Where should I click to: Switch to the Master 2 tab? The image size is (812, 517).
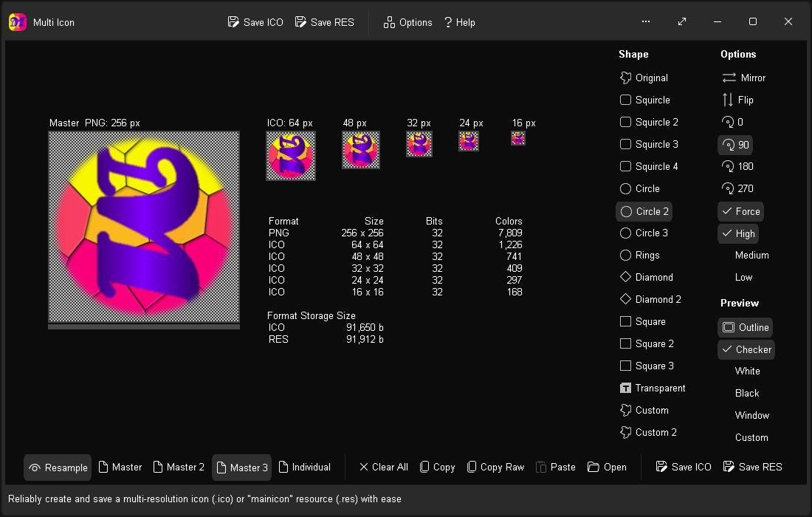click(x=179, y=468)
